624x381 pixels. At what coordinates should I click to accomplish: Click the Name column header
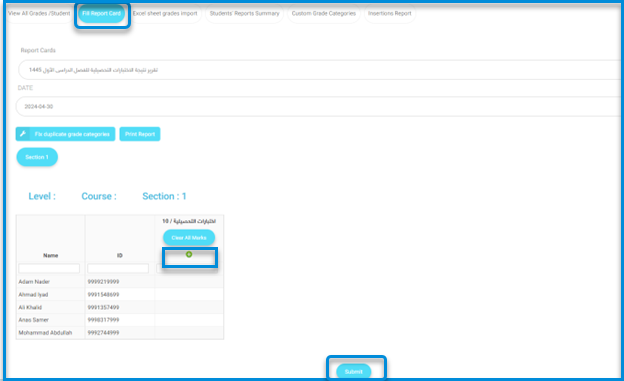51,256
